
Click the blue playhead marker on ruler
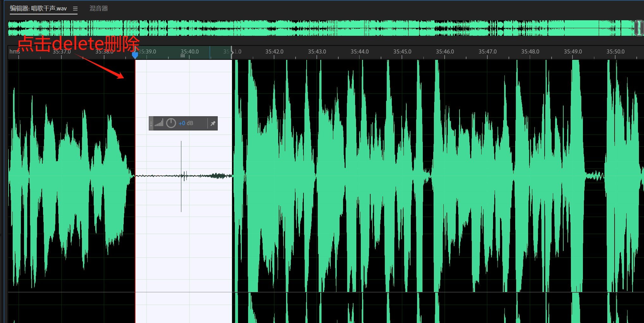[135, 55]
